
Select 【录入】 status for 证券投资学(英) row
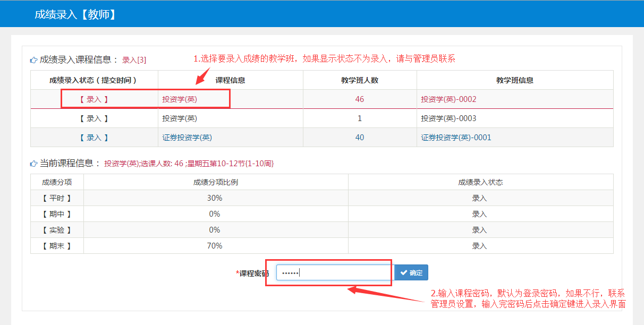[94, 138]
